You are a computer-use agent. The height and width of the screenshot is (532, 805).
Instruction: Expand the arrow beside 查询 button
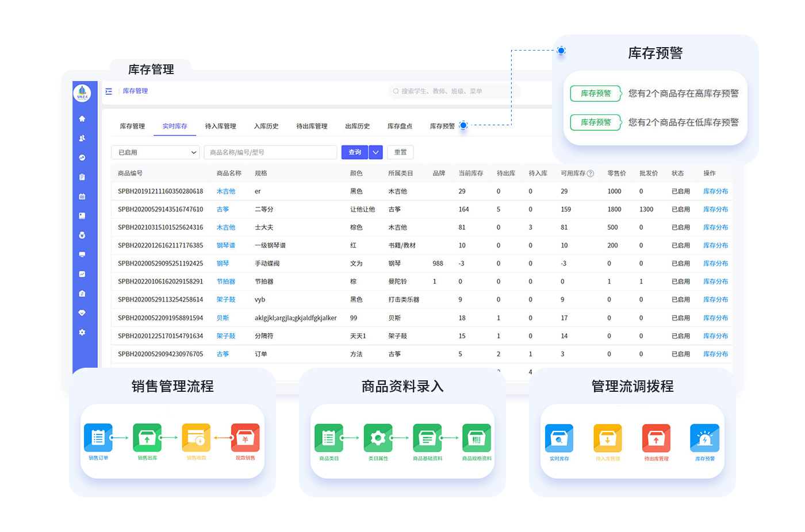coord(375,152)
